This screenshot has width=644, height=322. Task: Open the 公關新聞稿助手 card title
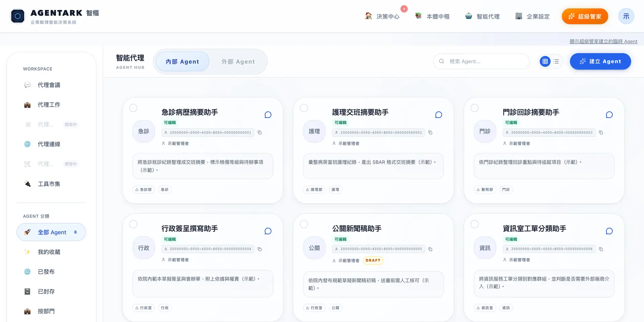(357, 228)
